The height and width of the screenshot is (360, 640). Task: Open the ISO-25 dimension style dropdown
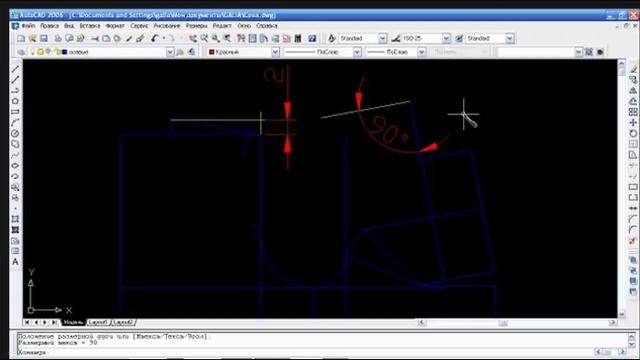pos(446,38)
